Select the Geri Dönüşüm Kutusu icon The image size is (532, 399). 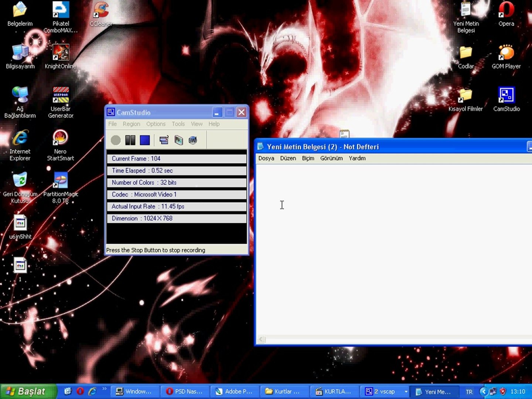pyautogui.click(x=20, y=188)
